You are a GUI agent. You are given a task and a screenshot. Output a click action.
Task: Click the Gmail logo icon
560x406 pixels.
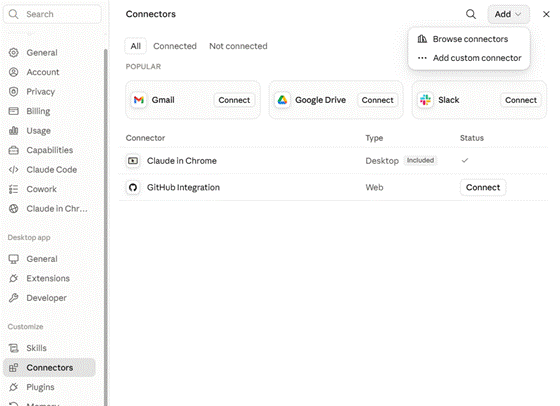pyautogui.click(x=139, y=100)
